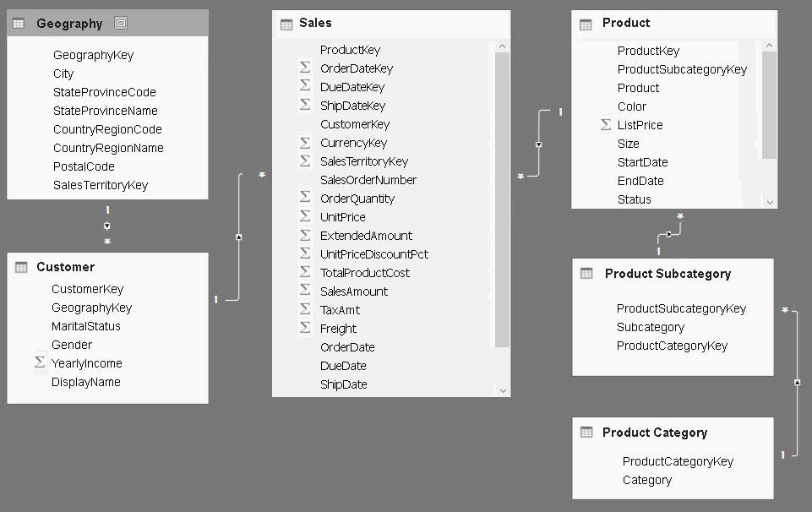Select the Sales-to-Product relationship direction arrow
The width and height of the screenshot is (812, 512).
539,144
